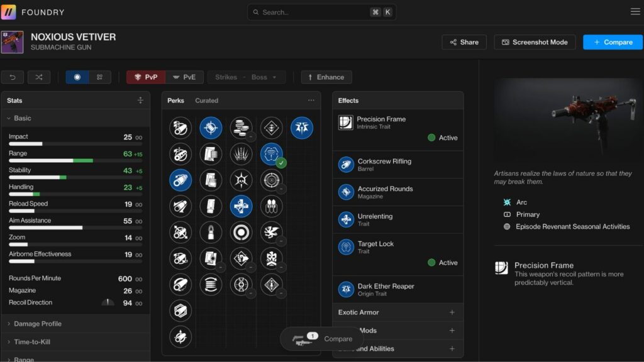
Task: Click the Impact stat bar
Action: [x=75, y=144]
